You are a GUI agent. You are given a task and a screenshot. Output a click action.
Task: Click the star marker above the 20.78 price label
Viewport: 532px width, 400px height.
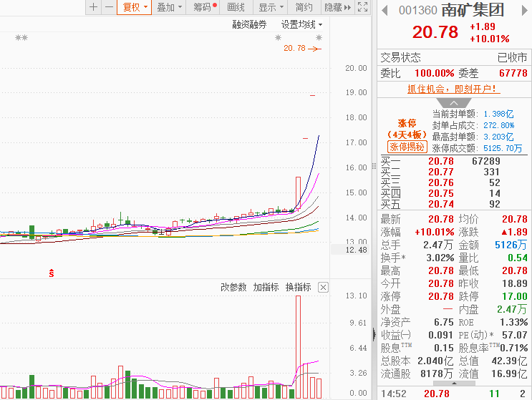pyautogui.click(x=278, y=38)
